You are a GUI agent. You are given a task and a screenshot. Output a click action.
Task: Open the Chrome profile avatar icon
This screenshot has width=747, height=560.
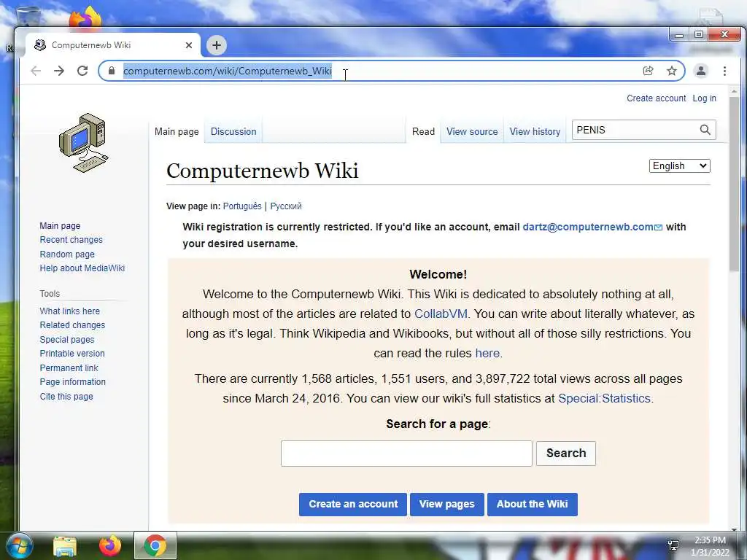point(701,71)
